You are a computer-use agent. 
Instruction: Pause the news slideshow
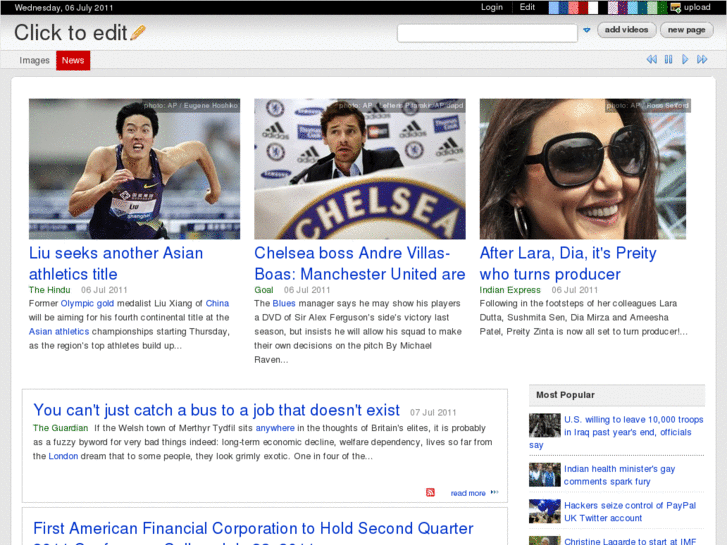click(x=668, y=60)
